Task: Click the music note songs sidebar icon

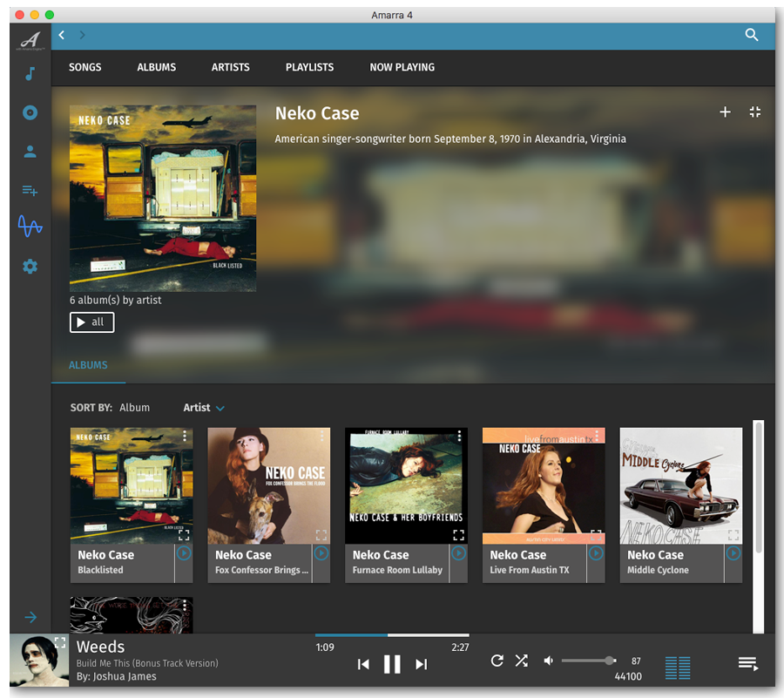Action: pos(30,74)
